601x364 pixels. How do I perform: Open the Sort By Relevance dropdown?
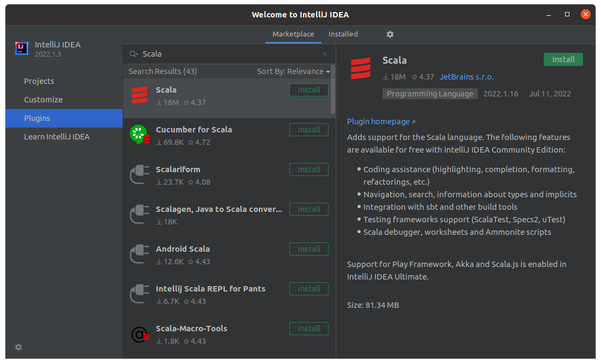coord(293,71)
